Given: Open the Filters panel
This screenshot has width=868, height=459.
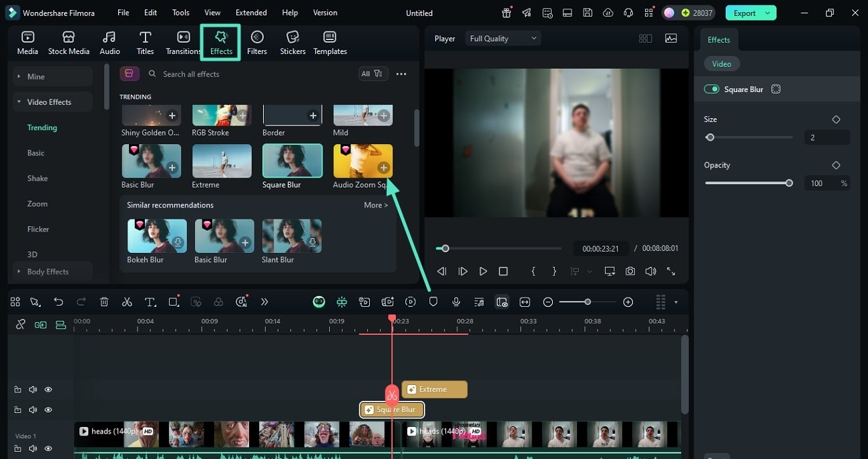Looking at the screenshot, I should coord(257,43).
